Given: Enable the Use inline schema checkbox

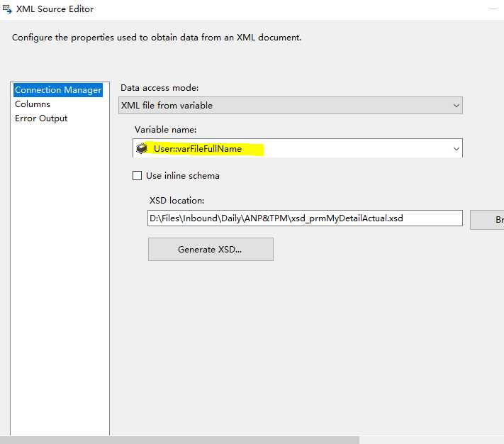Looking at the screenshot, I should (x=138, y=176).
